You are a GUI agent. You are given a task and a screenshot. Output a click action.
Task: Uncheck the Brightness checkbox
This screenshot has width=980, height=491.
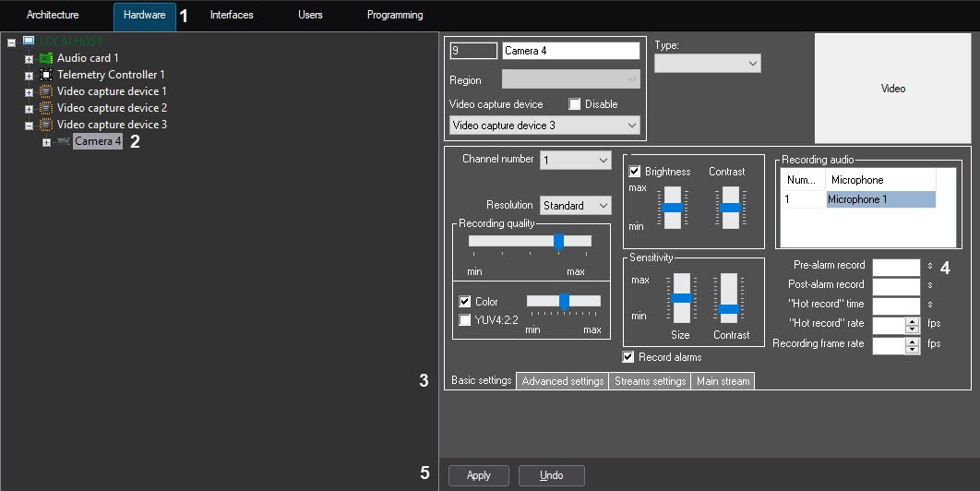point(635,172)
